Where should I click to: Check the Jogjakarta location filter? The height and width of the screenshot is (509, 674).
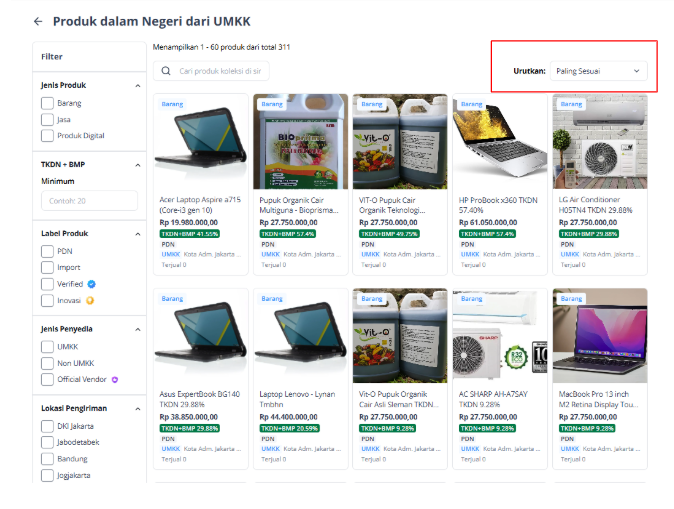pyautogui.click(x=47, y=475)
